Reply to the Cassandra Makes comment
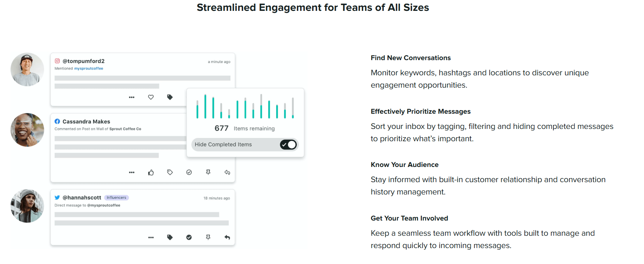This screenshot has height=264, width=644. click(227, 172)
